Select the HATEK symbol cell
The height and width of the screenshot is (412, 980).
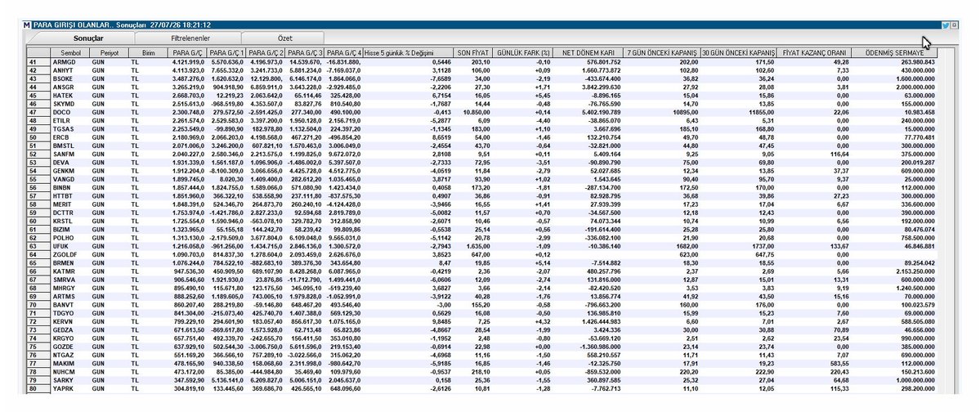70,95
